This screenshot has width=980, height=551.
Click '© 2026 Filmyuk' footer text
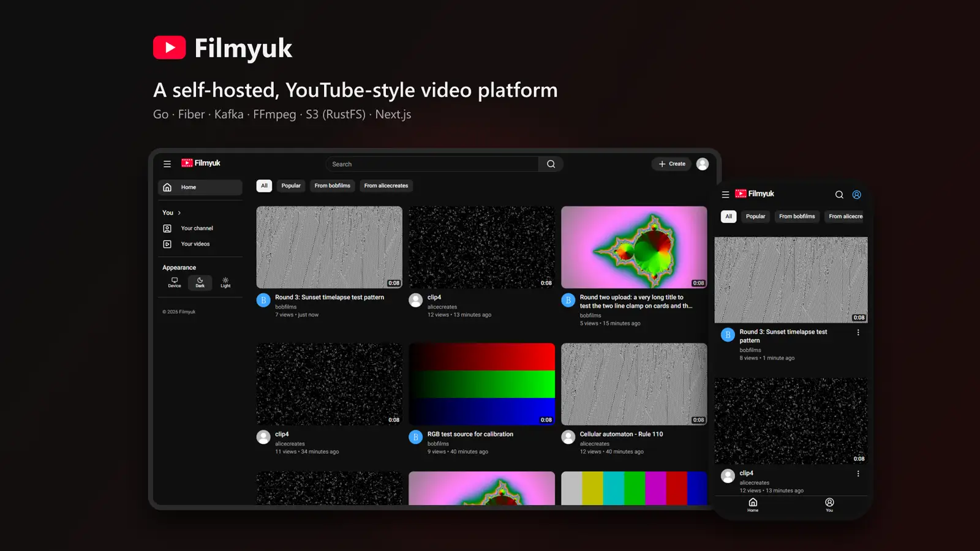pyautogui.click(x=179, y=312)
